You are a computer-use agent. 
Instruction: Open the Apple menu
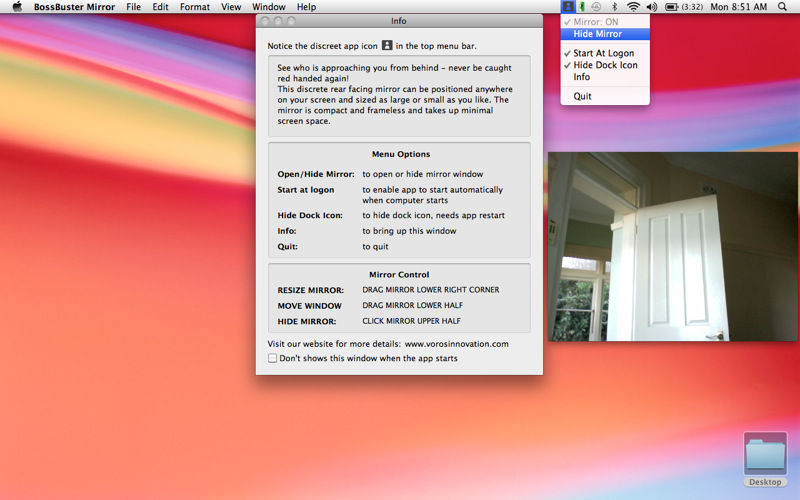pos(17,7)
